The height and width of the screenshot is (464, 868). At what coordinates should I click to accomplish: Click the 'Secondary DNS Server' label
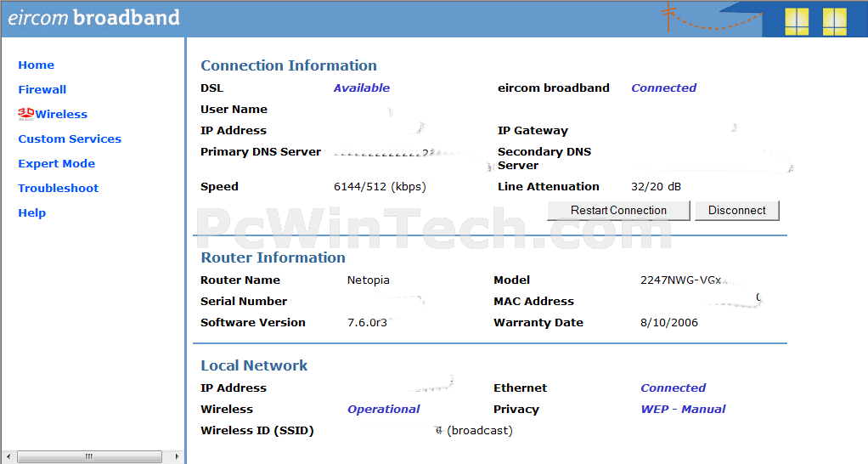click(544, 158)
